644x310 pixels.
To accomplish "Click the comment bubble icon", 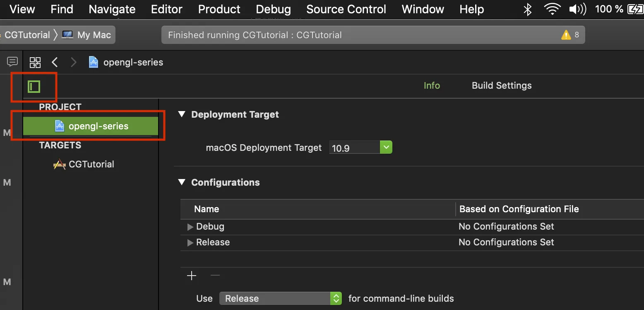I will pos(13,62).
